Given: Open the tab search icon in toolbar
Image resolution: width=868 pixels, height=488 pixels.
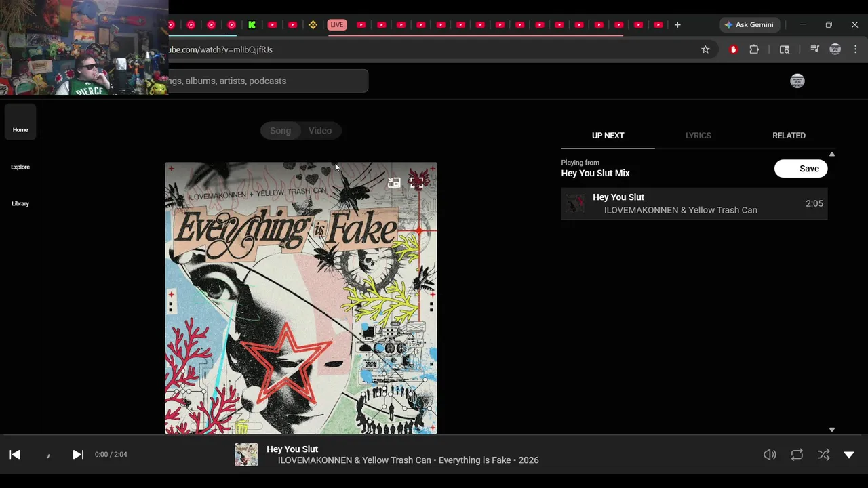Looking at the screenshot, I should click(x=785, y=49).
